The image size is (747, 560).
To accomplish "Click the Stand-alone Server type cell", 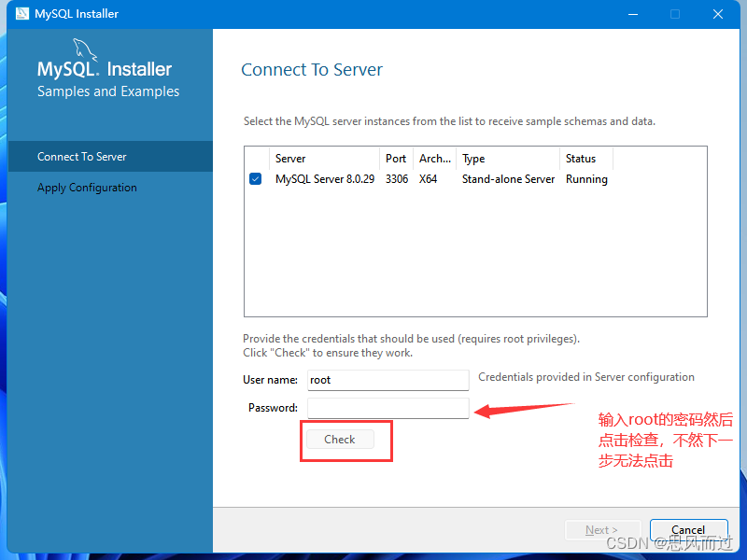I will pyautogui.click(x=508, y=179).
